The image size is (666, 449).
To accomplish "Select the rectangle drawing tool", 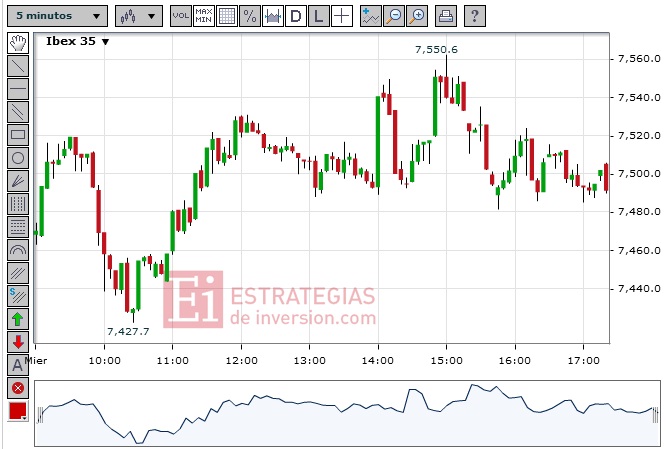I will [x=18, y=135].
